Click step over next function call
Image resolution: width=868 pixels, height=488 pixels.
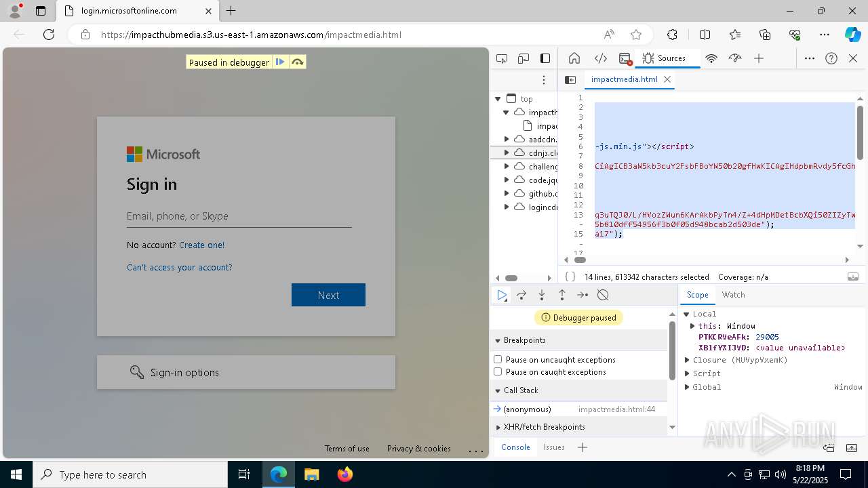(x=521, y=295)
